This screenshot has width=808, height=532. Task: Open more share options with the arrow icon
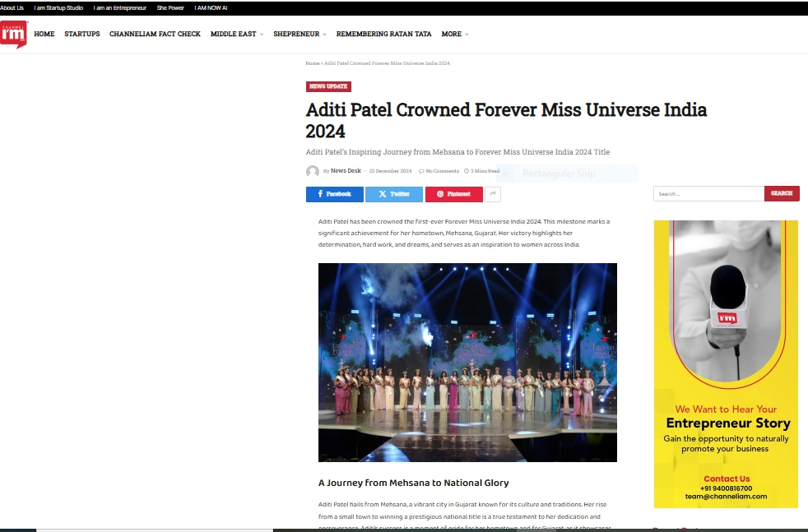tap(493, 194)
